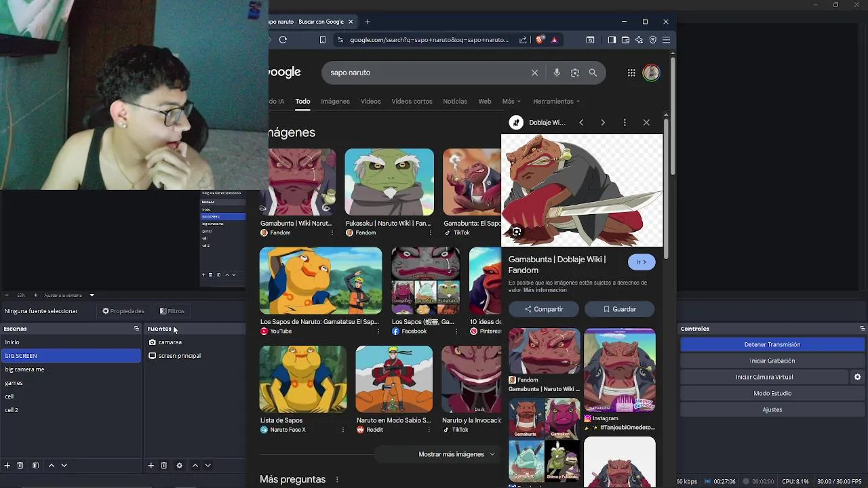The image size is (868, 488).
Task: Reload the Google search page
Action: [x=283, y=40]
